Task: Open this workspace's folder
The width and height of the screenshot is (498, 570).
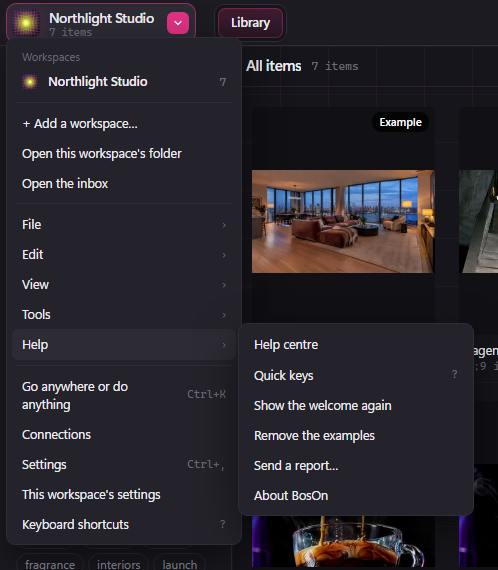Action: click(124, 154)
